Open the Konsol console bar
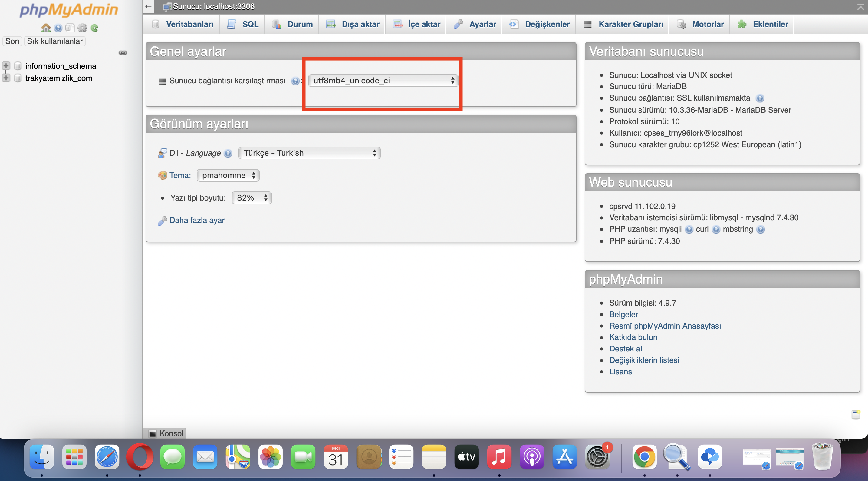The width and height of the screenshot is (868, 481). (165, 433)
